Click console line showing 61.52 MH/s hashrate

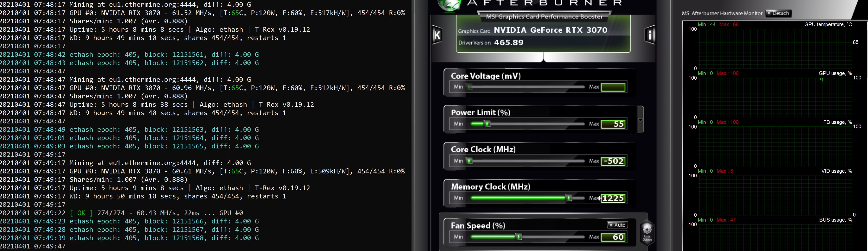tap(202, 13)
